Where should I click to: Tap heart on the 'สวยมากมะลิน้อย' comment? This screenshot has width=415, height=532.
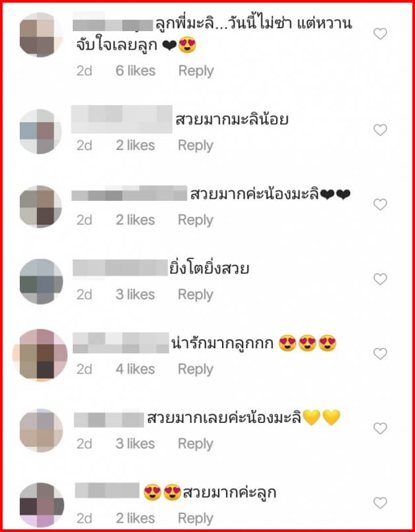point(380,130)
